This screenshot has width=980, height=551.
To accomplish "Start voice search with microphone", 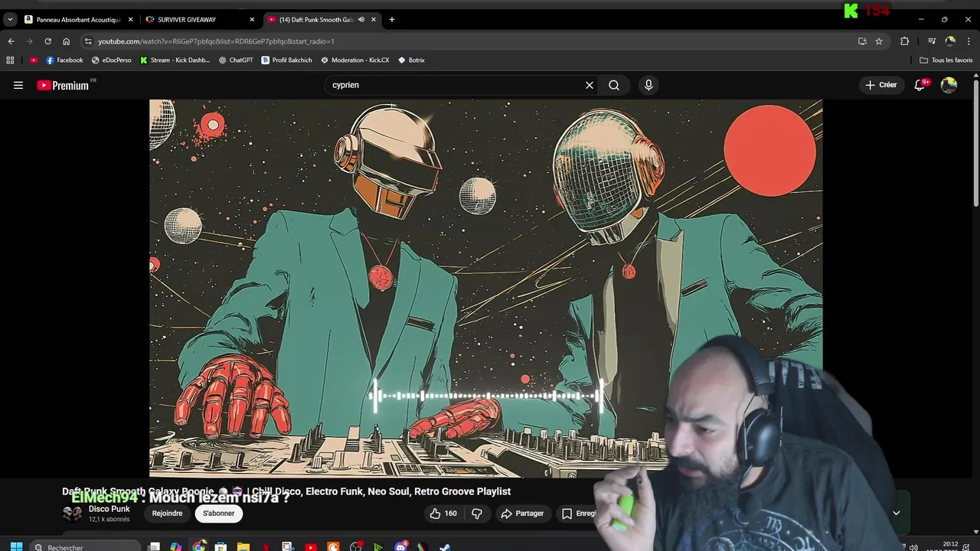I will 648,85.
